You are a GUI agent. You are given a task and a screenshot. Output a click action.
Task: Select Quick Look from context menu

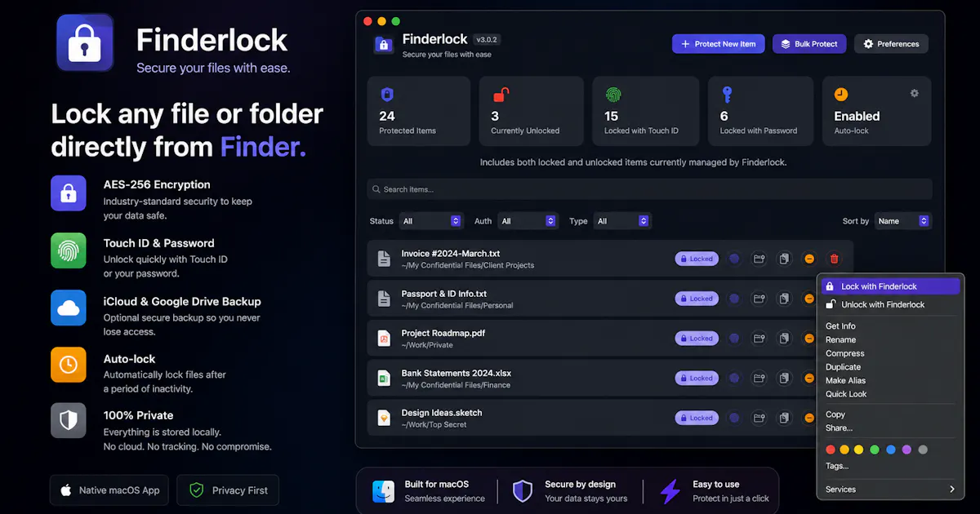click(x=846, y=394)
